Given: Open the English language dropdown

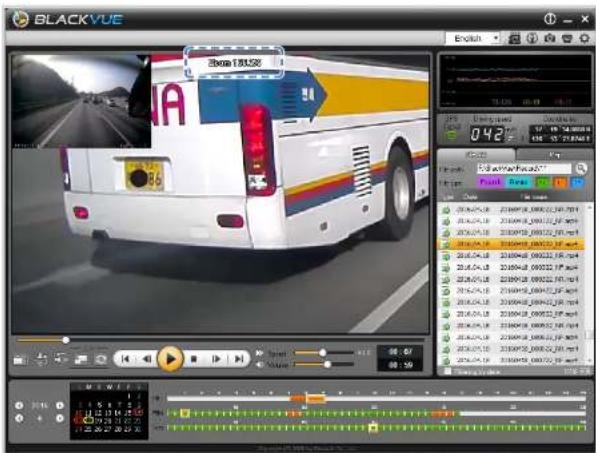Looking at the screenshot, I should (x=474, y=38).
